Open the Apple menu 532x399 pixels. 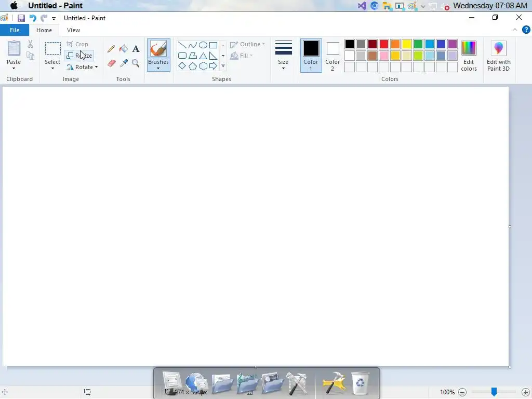[x=14, y=5]
